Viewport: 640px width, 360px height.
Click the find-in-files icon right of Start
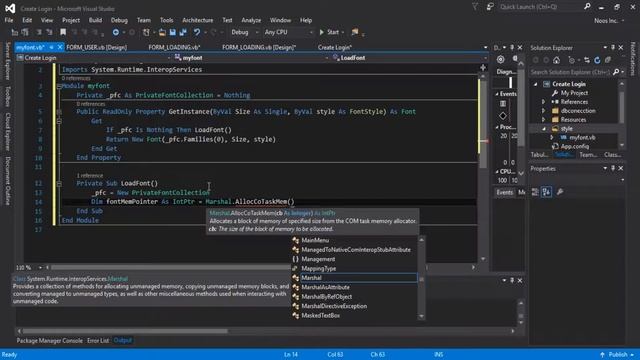pos(355,32)
